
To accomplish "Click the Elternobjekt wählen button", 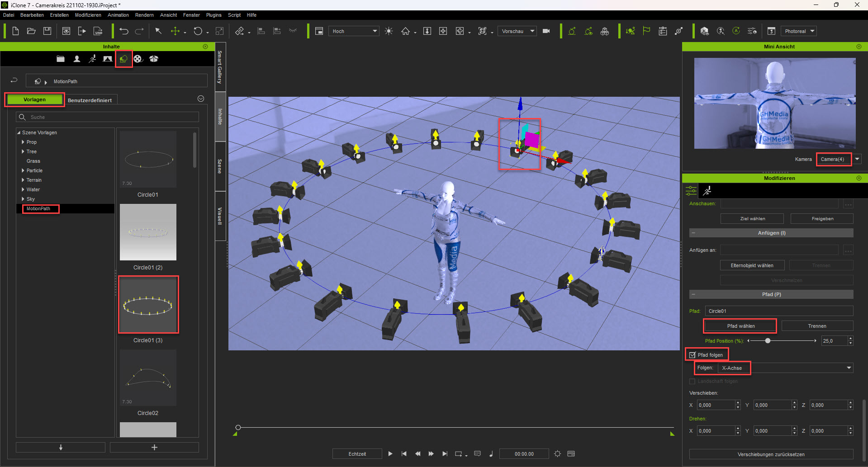I will pos(752,265).
